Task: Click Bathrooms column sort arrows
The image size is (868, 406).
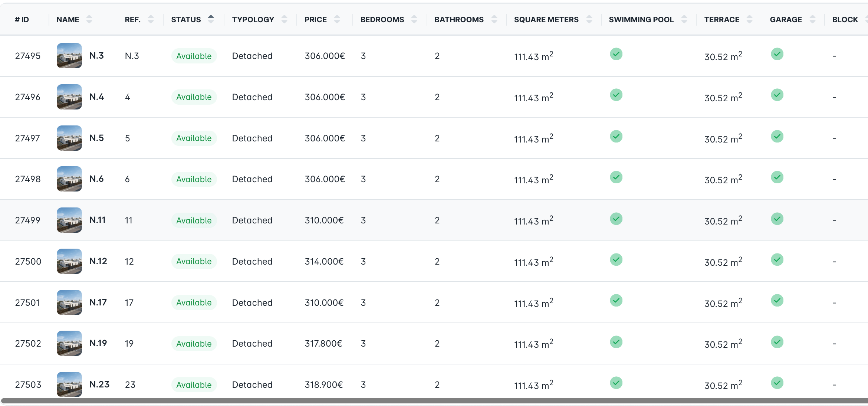Action: (494, 19)
